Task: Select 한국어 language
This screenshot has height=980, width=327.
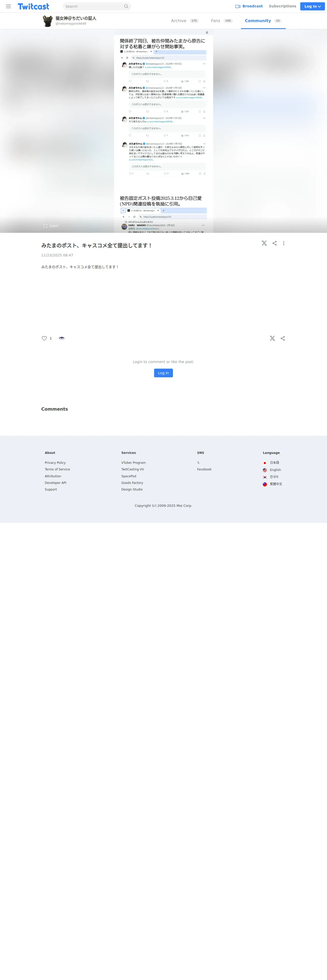Action: click(x=274, y=477)
